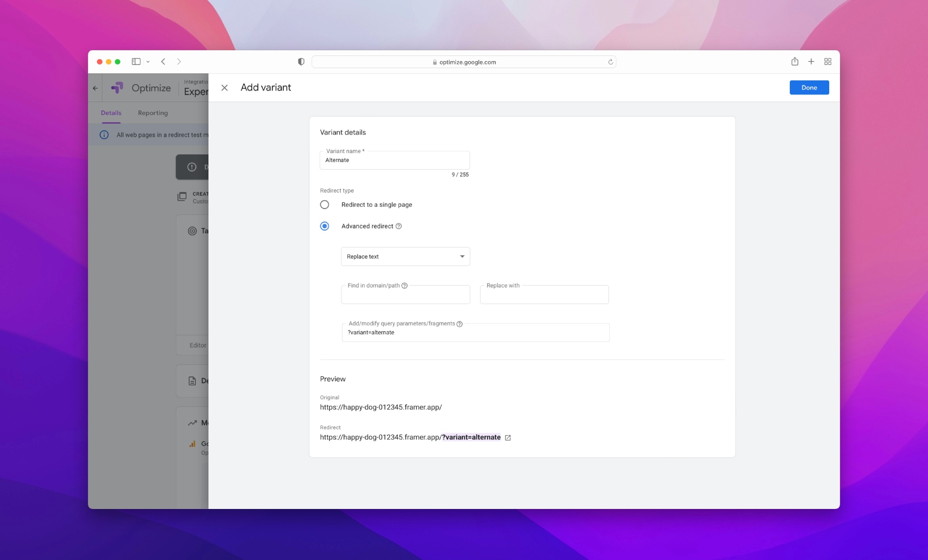
Task: Expand the Safari sidebar options chevron
Action: click(148, 62)
